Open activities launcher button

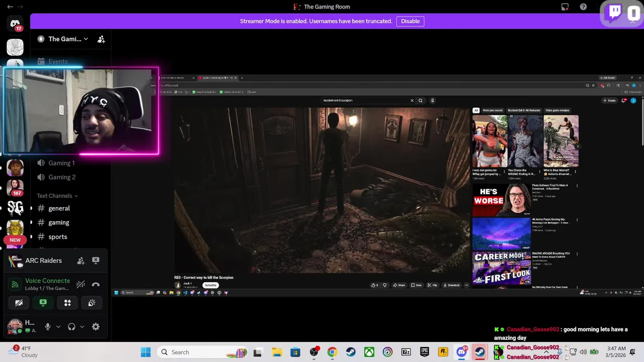[67, 303]
